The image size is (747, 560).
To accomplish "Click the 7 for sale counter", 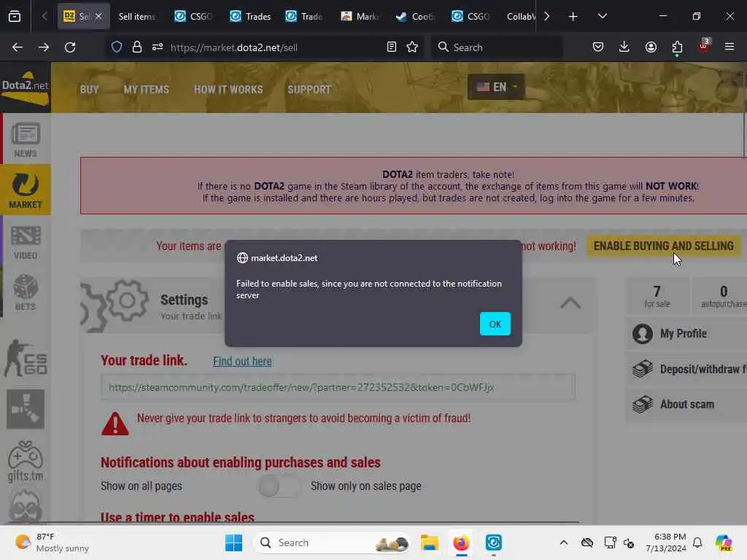I will (x=657, y=297).
